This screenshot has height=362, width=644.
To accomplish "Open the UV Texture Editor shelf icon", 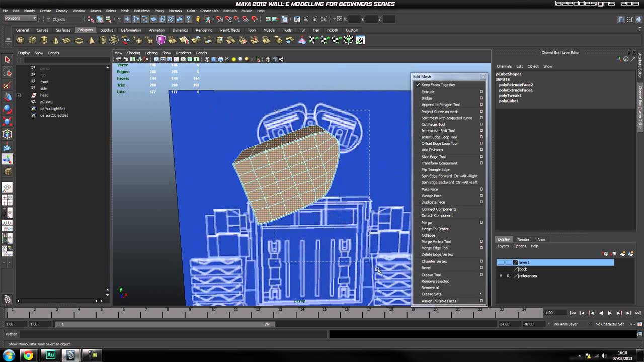I will click(x=360, y=40).
